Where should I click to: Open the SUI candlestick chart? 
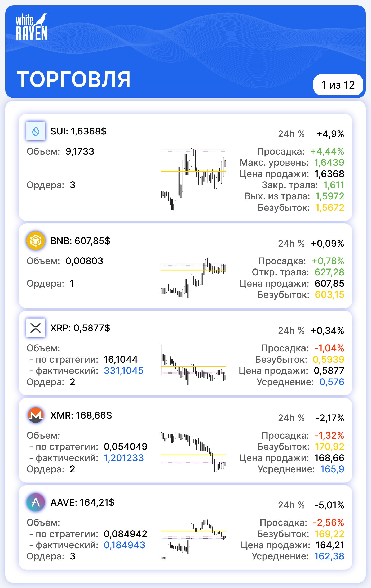coord(193,179)
